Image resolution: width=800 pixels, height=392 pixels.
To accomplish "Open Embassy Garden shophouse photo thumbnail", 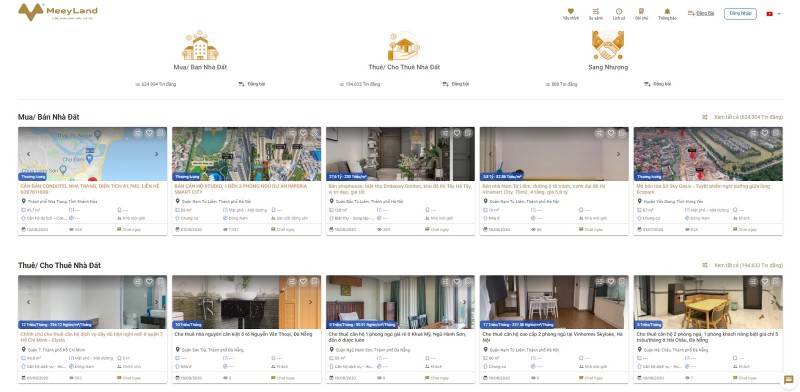I will [x=401, y=154].
